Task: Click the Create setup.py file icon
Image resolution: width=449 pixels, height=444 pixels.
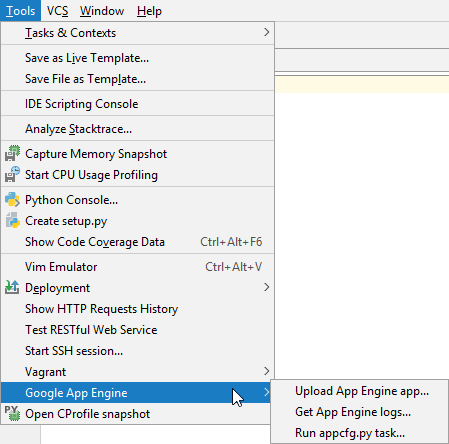Action: [x=12, y=221]
